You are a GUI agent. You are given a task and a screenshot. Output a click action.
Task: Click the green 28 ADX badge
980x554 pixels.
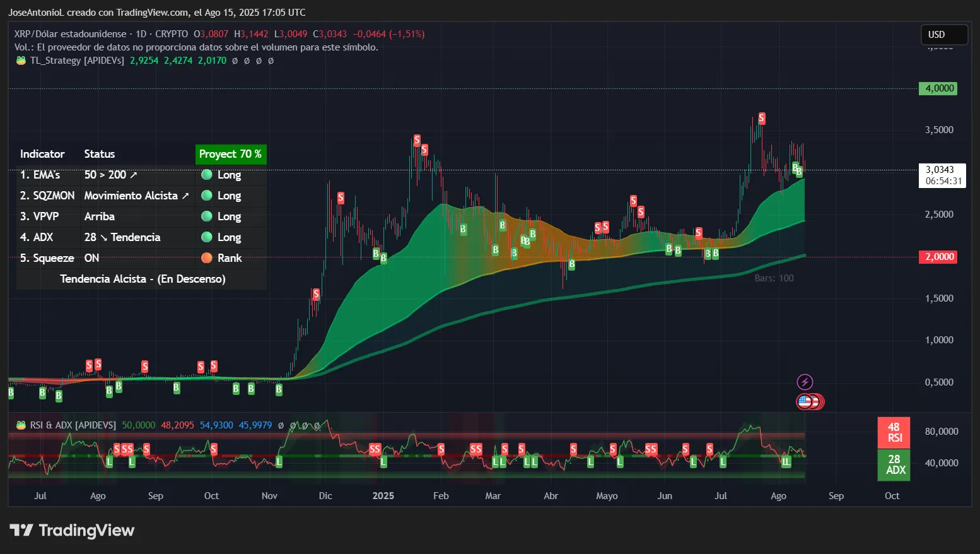point(894,465)
